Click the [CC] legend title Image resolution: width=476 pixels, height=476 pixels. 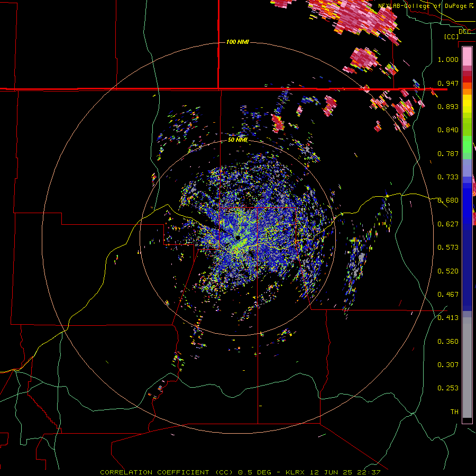(x=451, y=36)
